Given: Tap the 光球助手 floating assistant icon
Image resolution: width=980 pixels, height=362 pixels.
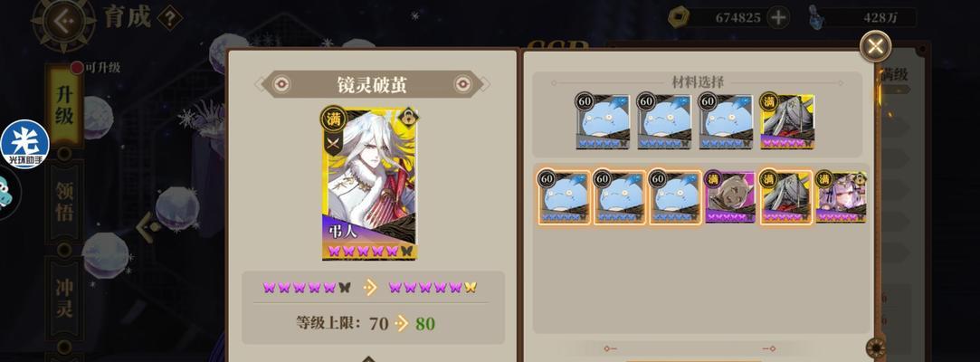Looking at the screenshot, I should click(25, 145).
